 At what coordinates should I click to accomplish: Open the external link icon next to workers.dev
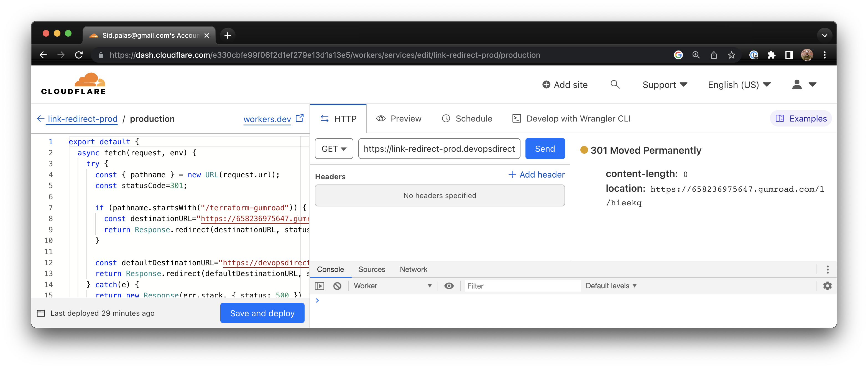(x=300, y=118)
